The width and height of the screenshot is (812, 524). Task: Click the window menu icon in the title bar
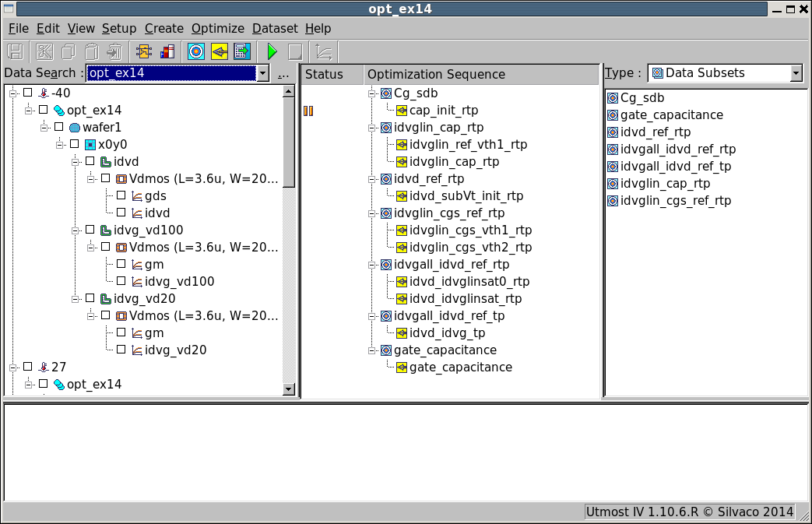pos(9,9)
